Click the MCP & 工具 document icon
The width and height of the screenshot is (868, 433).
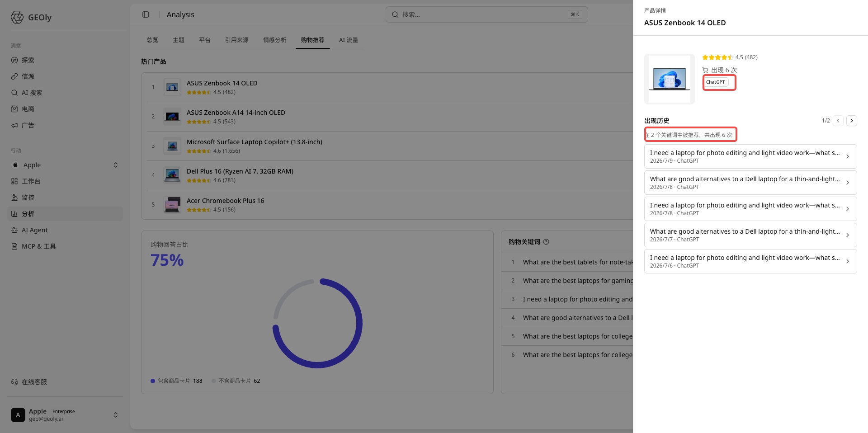14,246
